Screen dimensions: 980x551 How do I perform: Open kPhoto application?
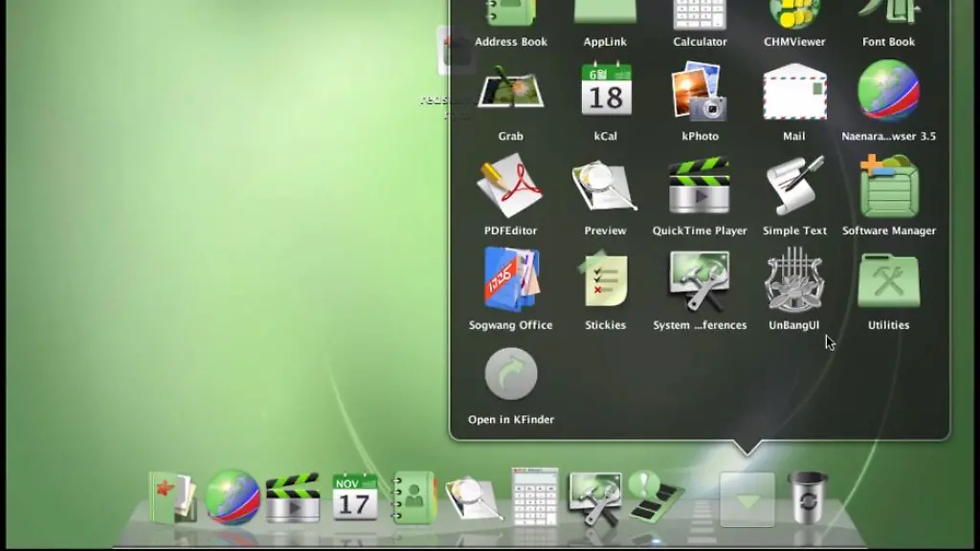point(700,93)
